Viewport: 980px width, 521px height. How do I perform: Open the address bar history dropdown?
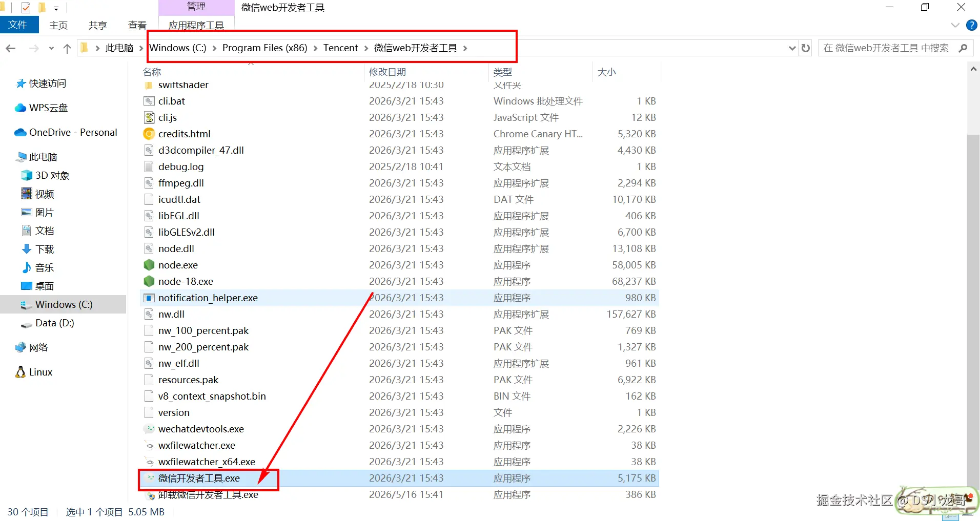tap(792, 48)
